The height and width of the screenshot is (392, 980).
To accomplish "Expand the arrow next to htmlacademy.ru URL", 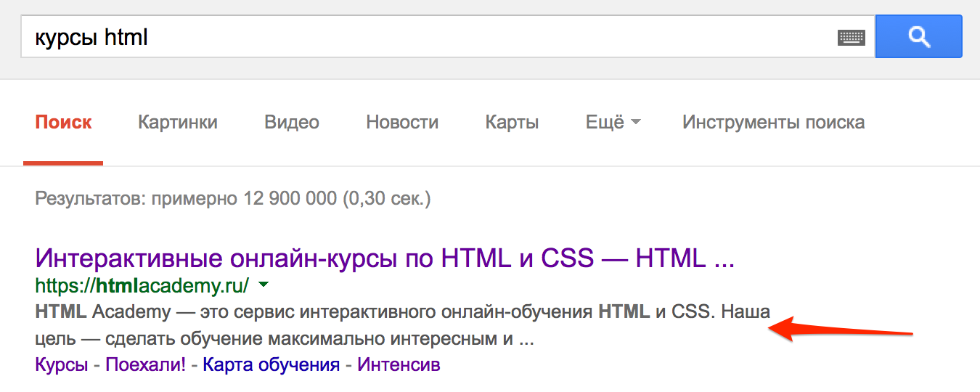I will pos(264,285).
